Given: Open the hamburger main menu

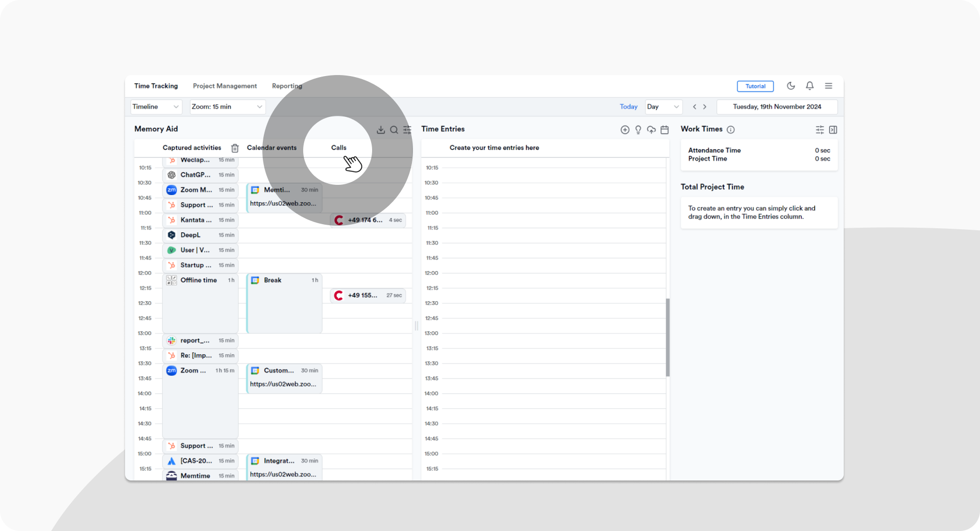Looking at the screenshot, I should 828,86.
